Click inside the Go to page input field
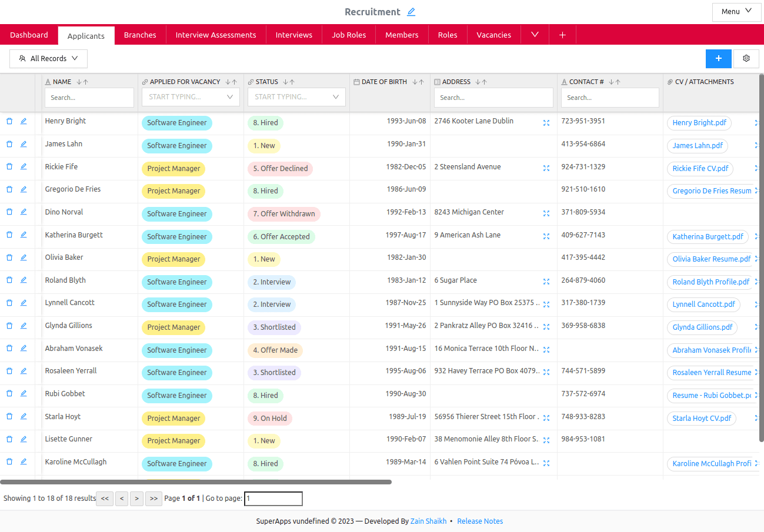The height and width of the screenshot is (532, 764). (273, 498)
